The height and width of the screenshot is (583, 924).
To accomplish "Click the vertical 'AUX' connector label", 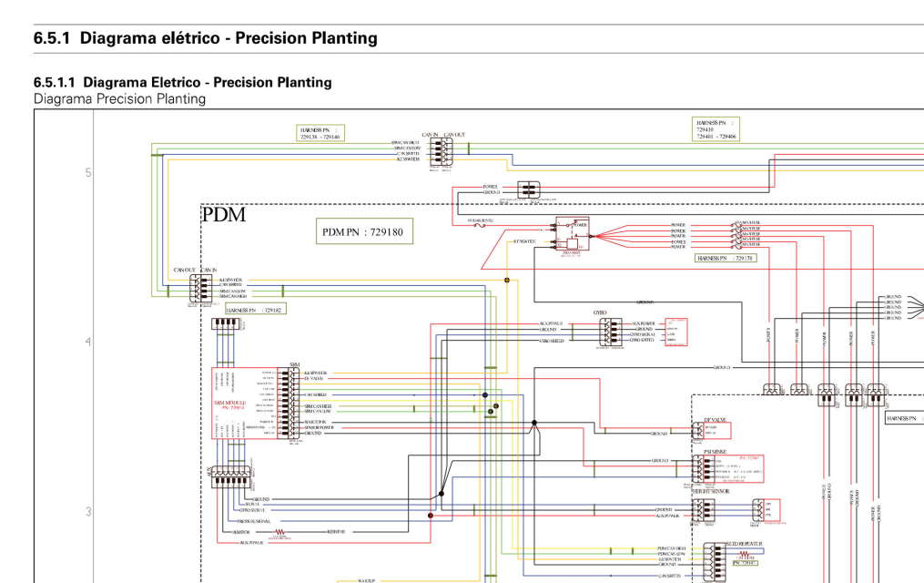I will [x=209, y=472].
